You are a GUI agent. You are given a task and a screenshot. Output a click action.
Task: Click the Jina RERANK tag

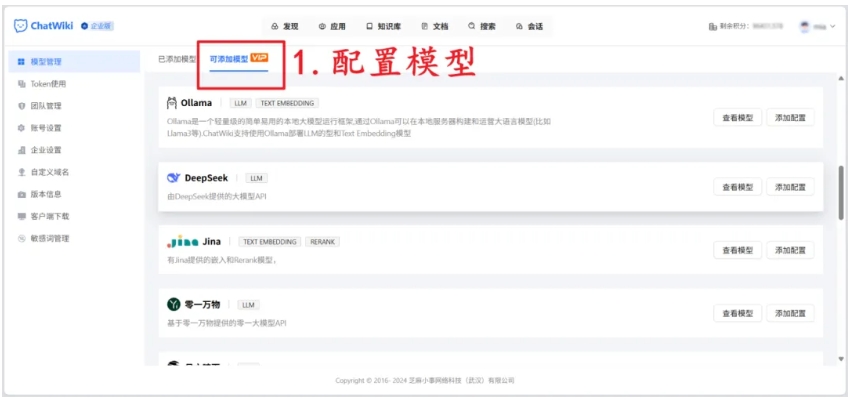(x=322, y=242)
